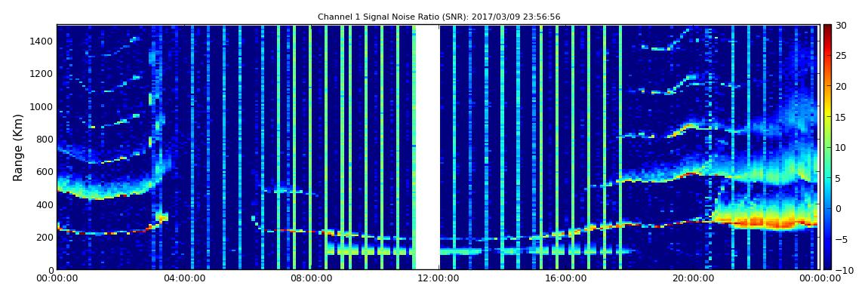Click the 200 range tick label
The height and width of the screenshot is (307, 868).
click(45, 238)
